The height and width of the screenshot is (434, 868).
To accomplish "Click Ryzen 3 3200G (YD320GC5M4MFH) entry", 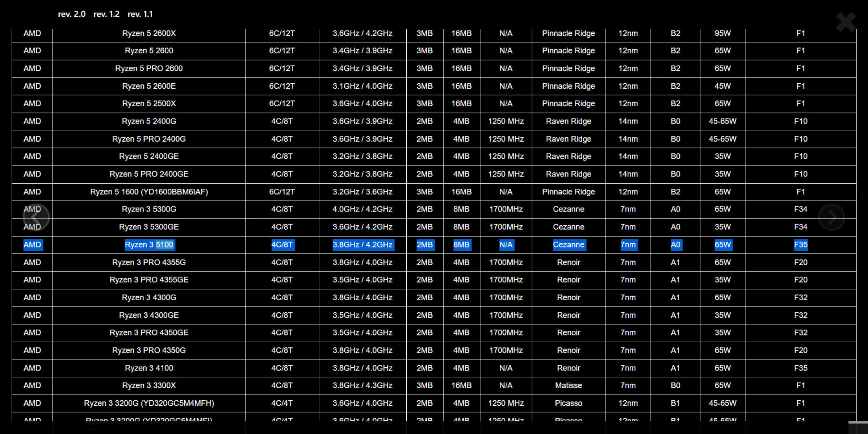I will 149,403.
